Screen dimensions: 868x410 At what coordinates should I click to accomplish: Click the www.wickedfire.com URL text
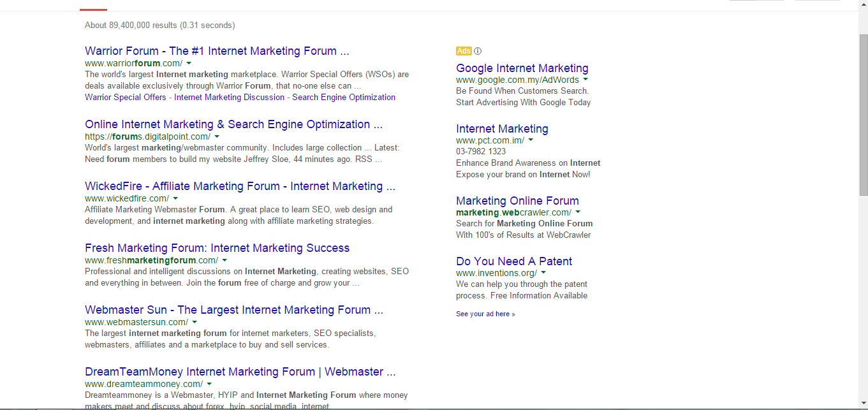(x=127, y=199)
